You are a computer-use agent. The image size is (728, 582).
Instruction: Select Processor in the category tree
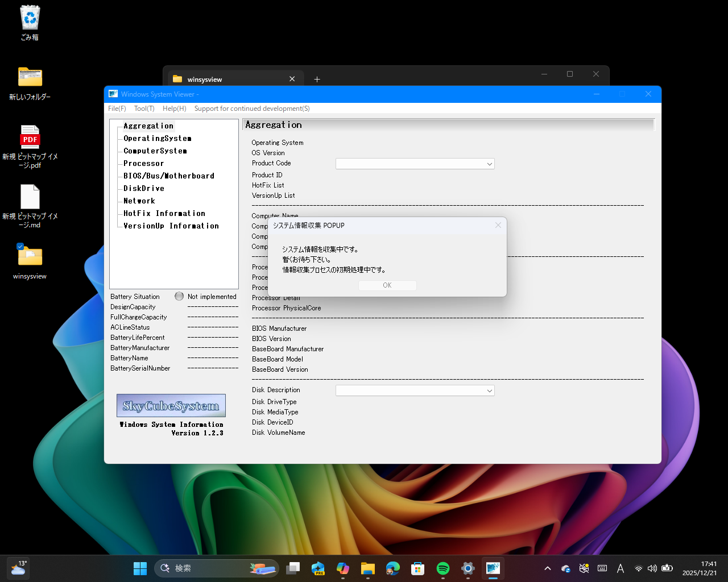coord(143,163)
